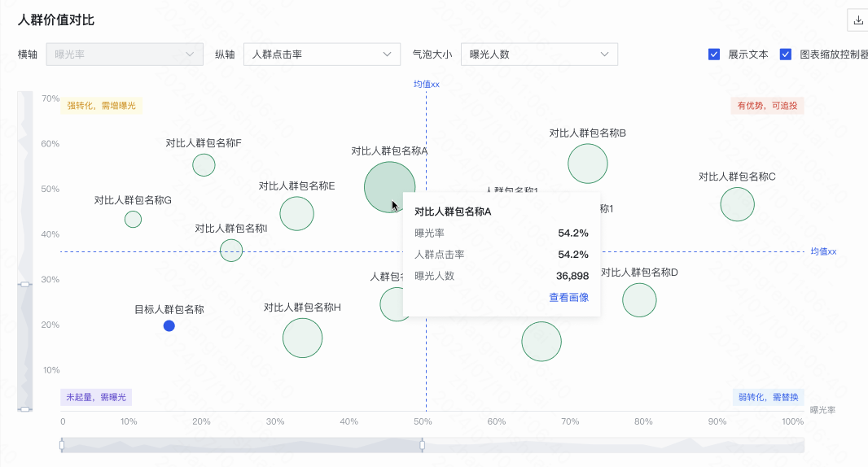Click the 36,898 value in tooltip
The height and width of the screenshot is (467, 868).
(572, 276)
